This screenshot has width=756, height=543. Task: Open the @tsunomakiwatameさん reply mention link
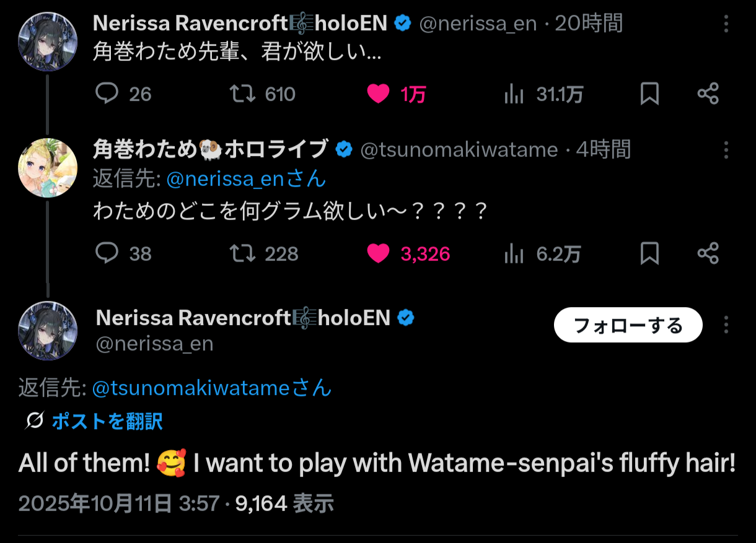[x=211, y=388]
